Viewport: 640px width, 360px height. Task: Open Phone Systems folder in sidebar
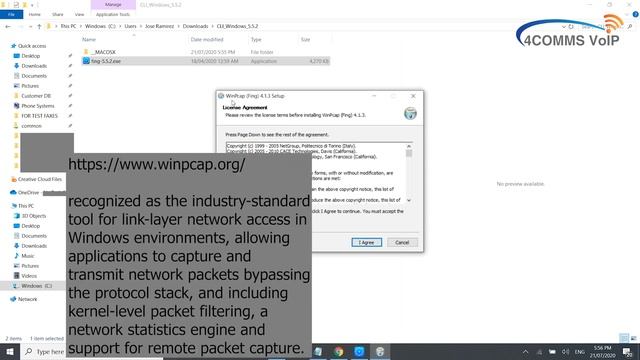tap(38, 106)
